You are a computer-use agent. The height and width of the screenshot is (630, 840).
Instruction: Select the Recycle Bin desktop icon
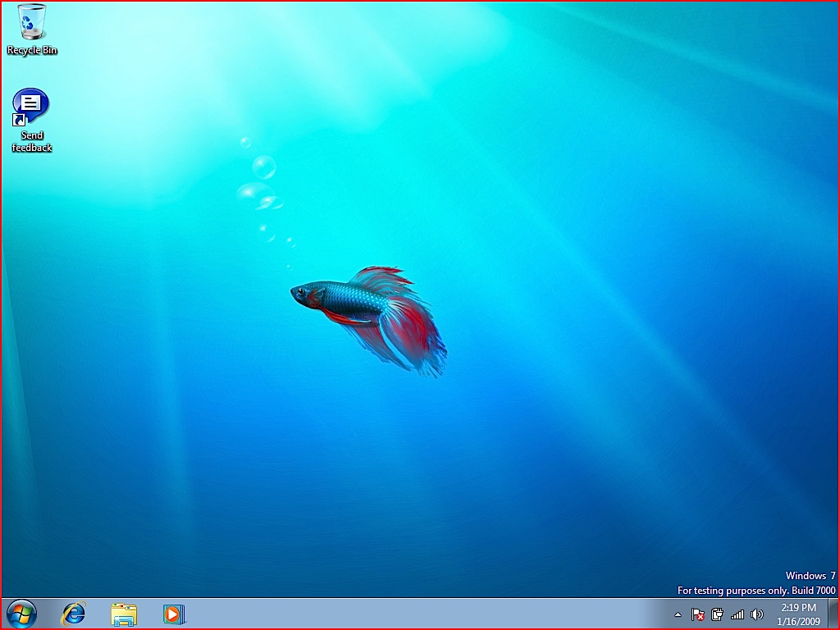32,22
